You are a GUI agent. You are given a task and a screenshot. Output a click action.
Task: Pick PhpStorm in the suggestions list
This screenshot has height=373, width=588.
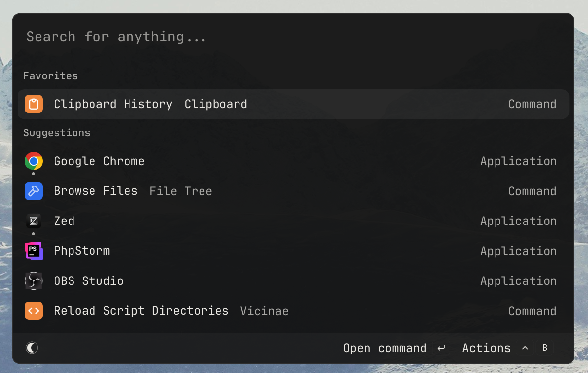[x=292, y=251]
